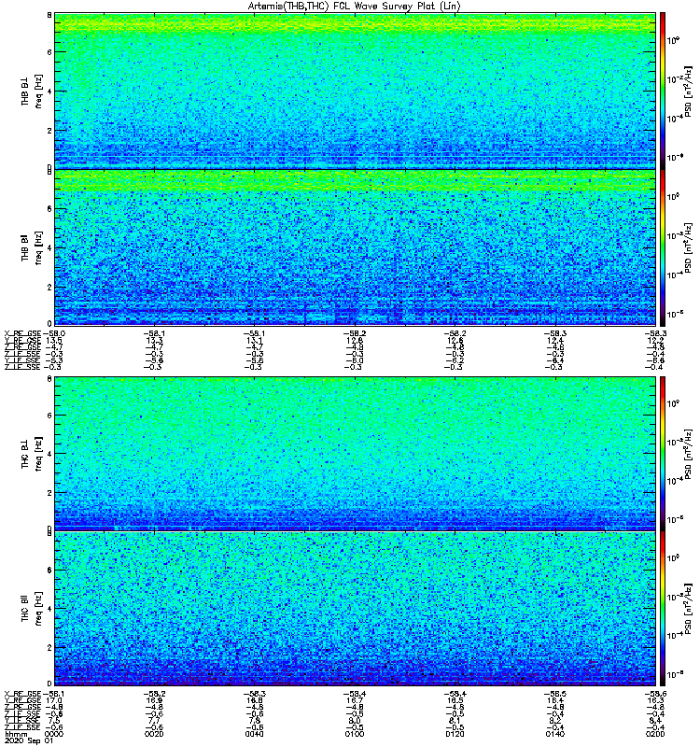The height and width of the screenshot is (747, 700).
Task: Click the color bar beside THC B⊥ panel
Action: [662, 453]
